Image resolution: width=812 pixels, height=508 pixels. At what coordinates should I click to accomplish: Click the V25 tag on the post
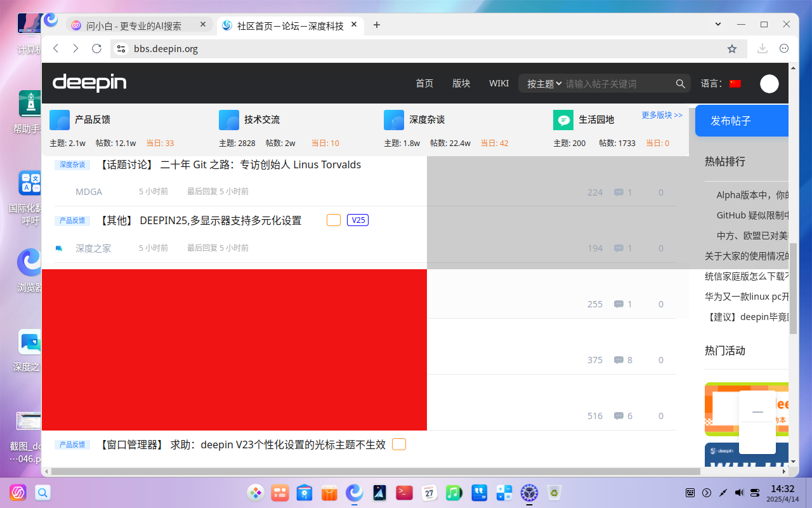point(358,220)
